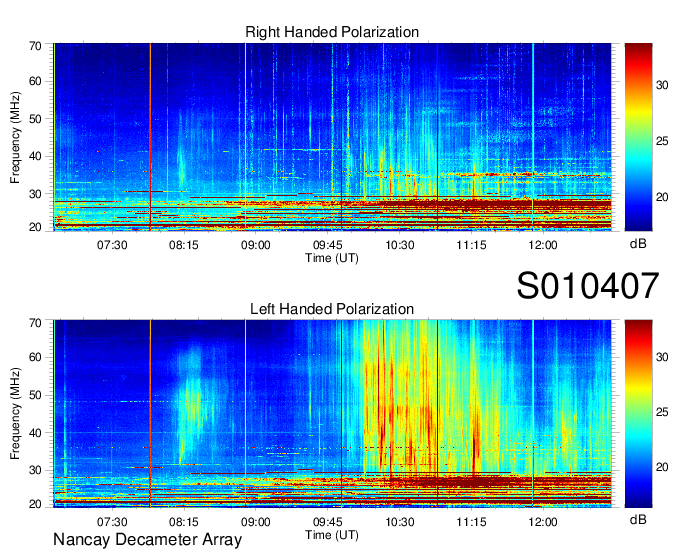
Task: Click the 60 MHz tick on the upper plot
Action: tap(36, 82)
